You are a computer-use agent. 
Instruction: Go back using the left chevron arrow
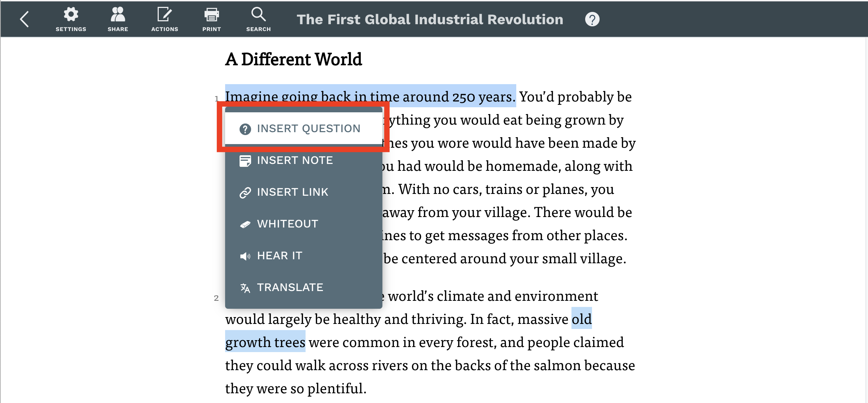point(24,19)
